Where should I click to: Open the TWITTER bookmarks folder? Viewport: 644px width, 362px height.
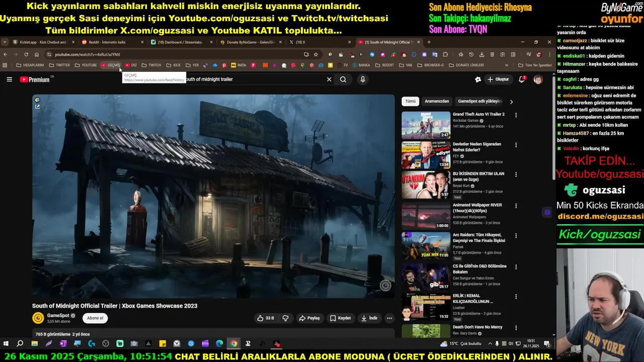coord(59,65)
